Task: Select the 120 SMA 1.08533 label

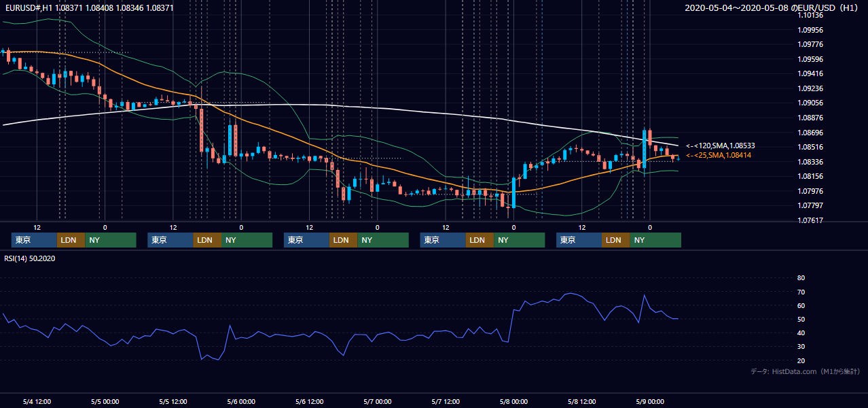Action: 721,146
